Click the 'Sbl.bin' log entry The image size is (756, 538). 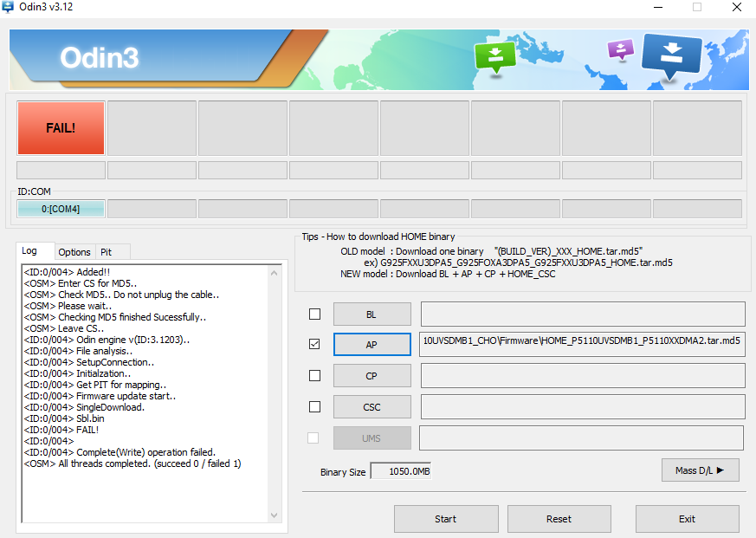(x=63, y=418)
